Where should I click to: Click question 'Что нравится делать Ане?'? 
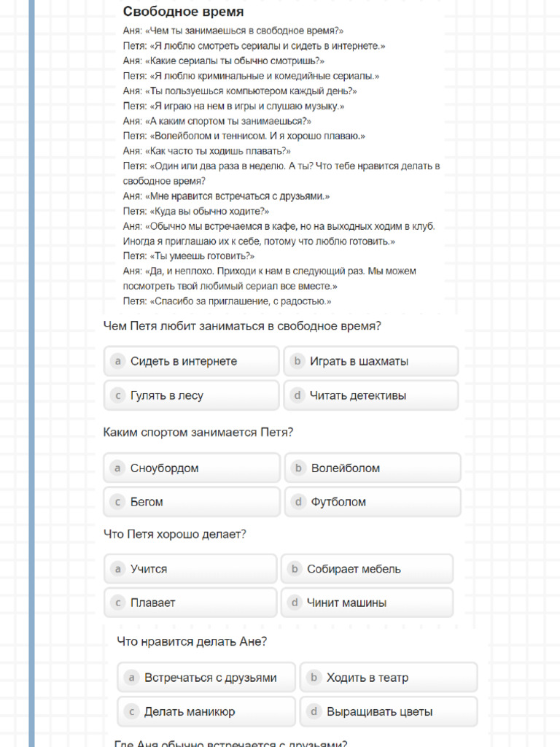pos(192,642)
